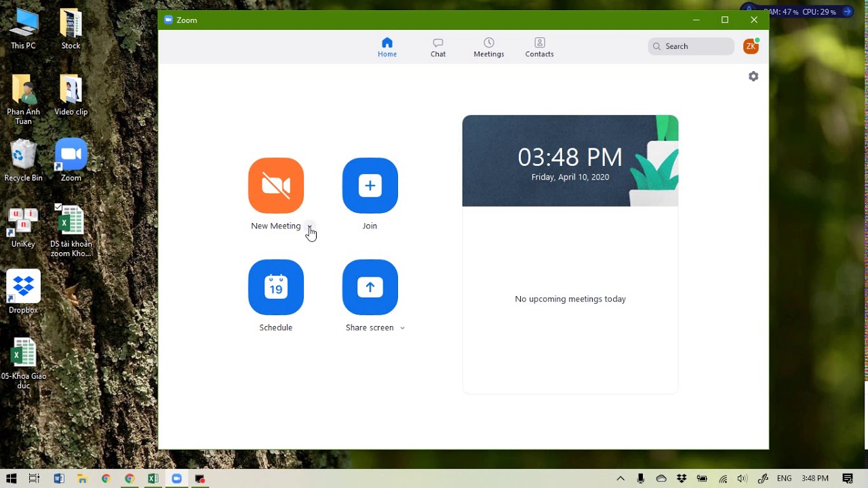Select the UniKey desktop shortcut
This screenshot has width=868, height=488.
(23, 226)
